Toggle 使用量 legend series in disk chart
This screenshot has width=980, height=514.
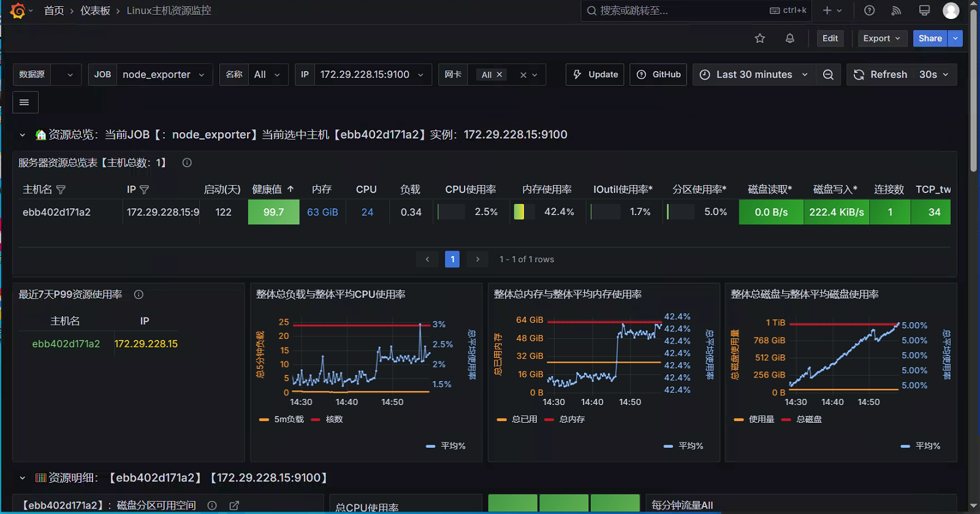click(x=754, y=420)
